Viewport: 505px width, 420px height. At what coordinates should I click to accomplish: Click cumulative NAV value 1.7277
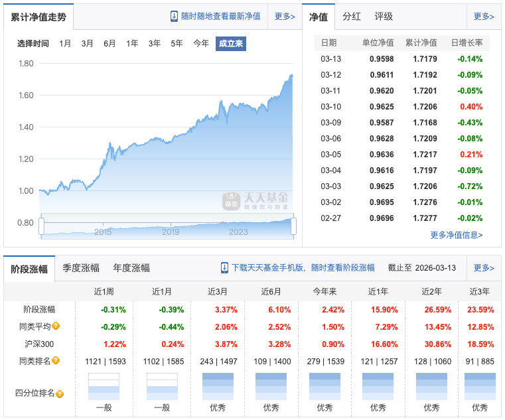(425, 218)
